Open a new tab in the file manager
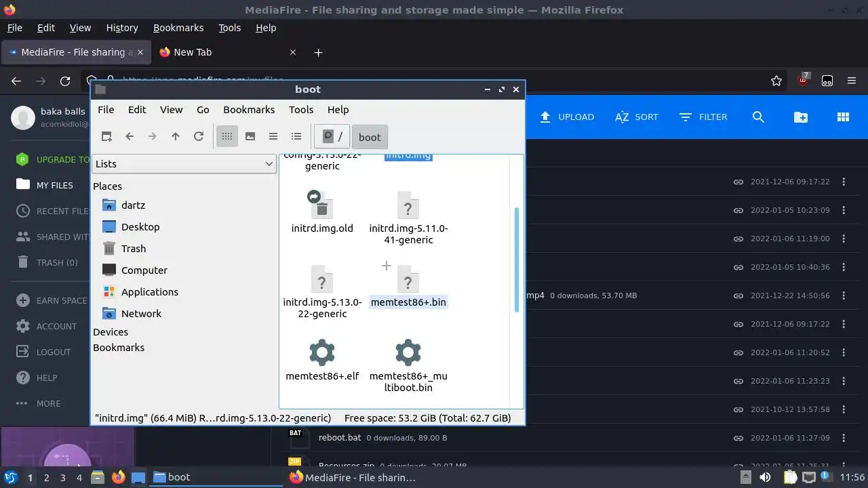This screenshot has height=488, width=868. 106,136
